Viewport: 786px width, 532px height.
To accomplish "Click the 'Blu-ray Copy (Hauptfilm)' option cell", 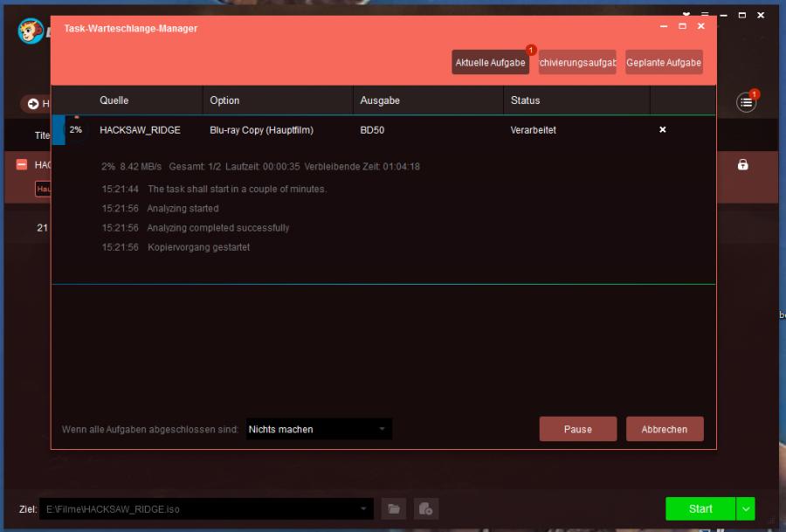I will pos(261,130).
